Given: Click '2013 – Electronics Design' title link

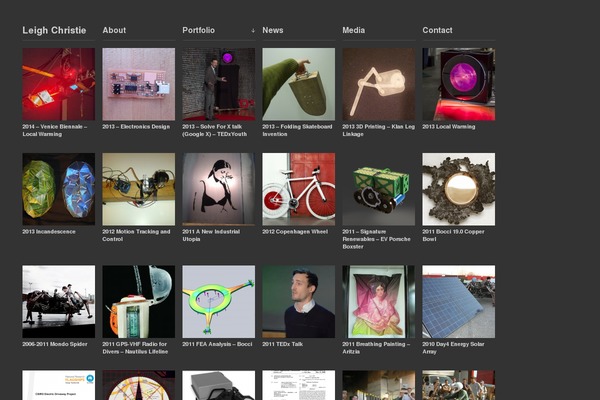Looking at the screenshot, I should point(136,127).
